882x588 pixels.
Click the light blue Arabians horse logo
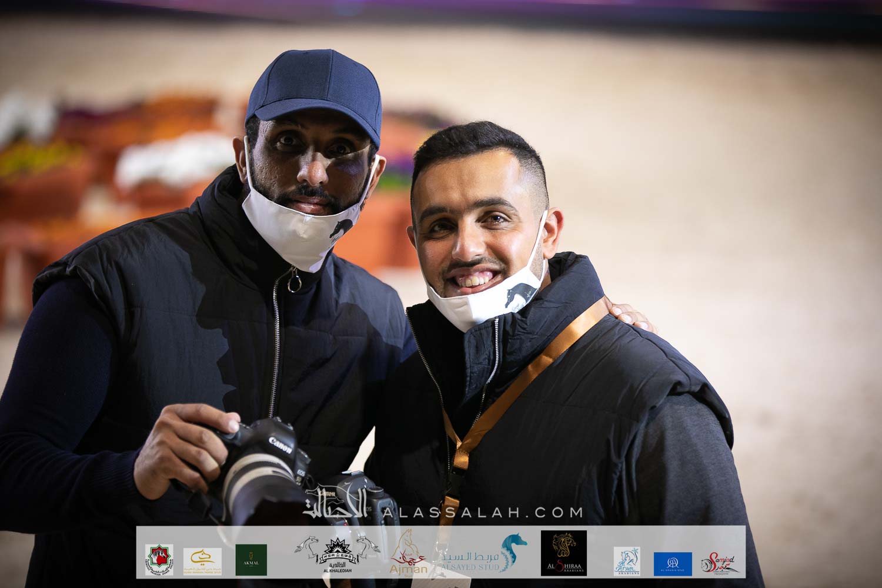627,561
